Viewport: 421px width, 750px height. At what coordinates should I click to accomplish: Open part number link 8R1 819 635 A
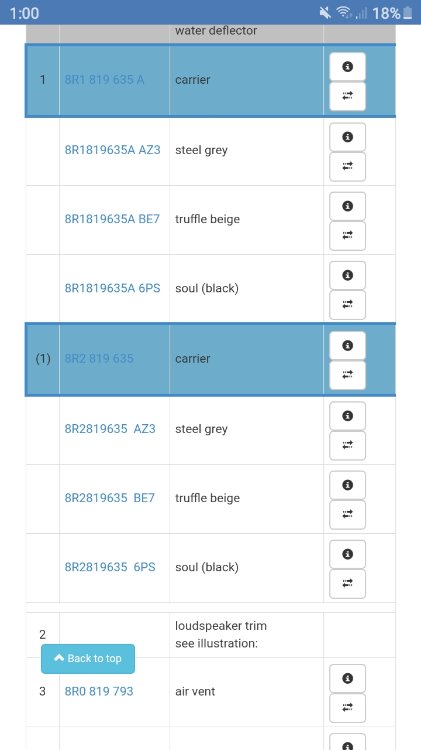coord(104,80)
